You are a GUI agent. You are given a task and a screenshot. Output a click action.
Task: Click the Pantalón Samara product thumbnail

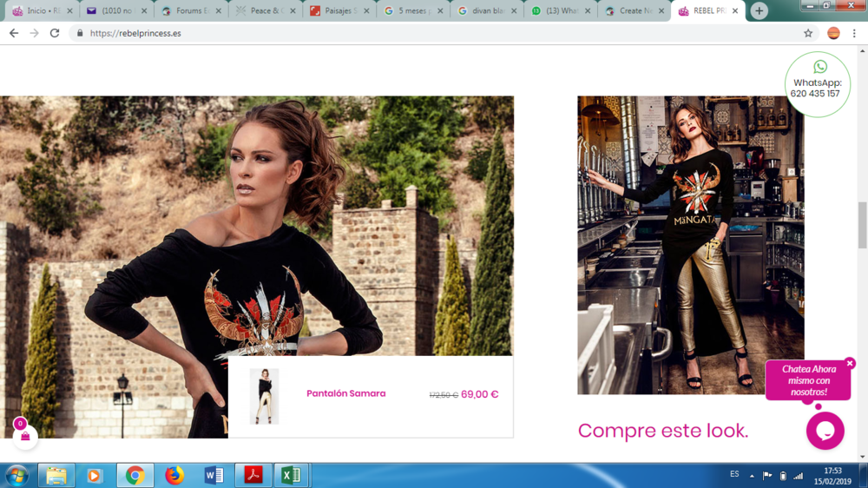264,396
